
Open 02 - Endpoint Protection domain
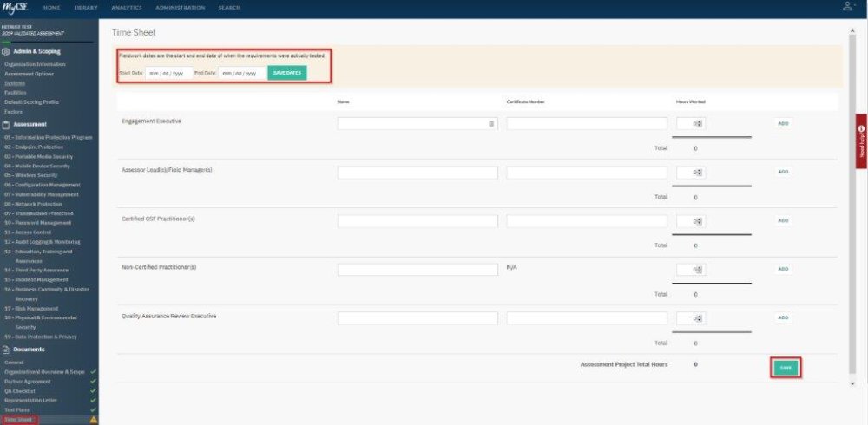[34, 147]
